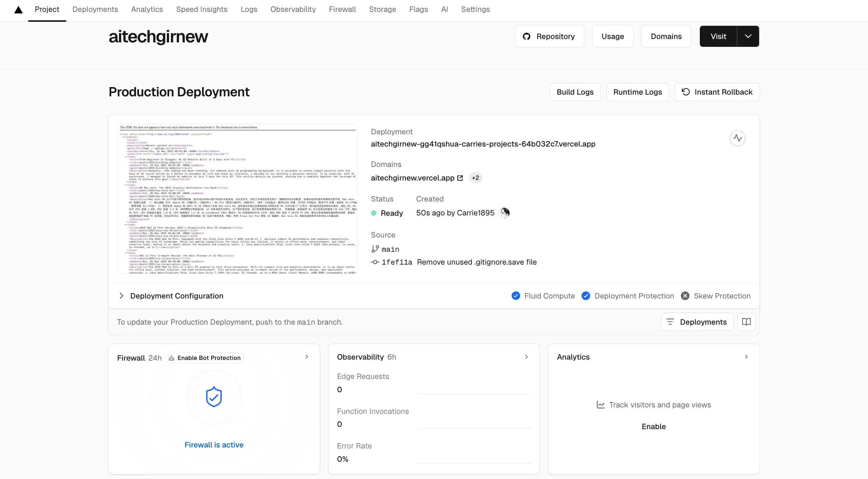Image resolution: width=868 pixels, height=479 pixels.
Task: Click the main branch link under Source
Action: [x=390, y=249]
